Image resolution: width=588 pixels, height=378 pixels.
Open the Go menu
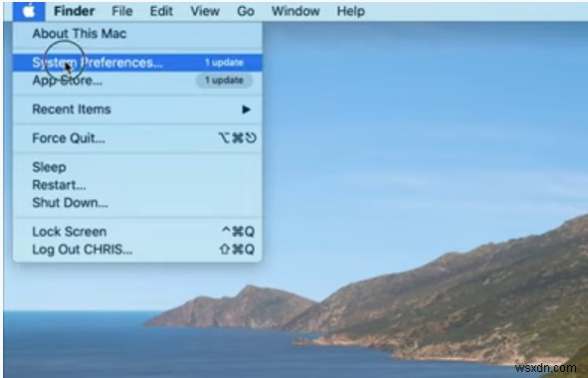(x=246, y=11)
